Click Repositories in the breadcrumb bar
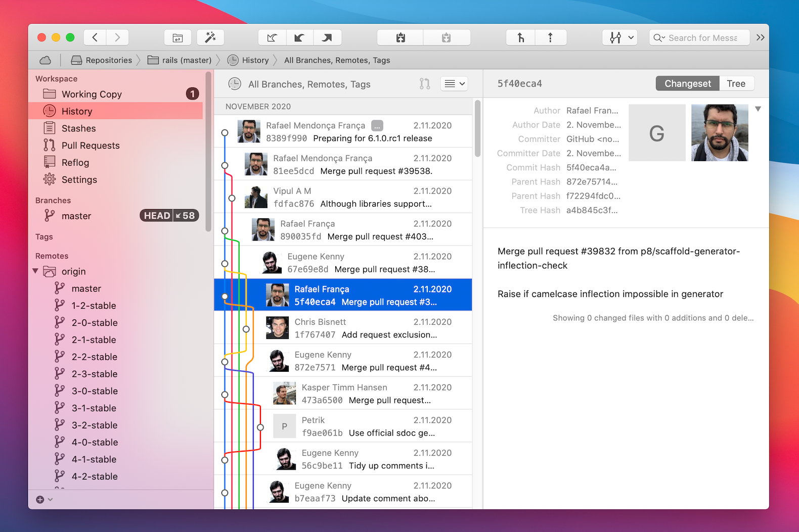This screenshot has width=799, height=532. coord(108,61)
